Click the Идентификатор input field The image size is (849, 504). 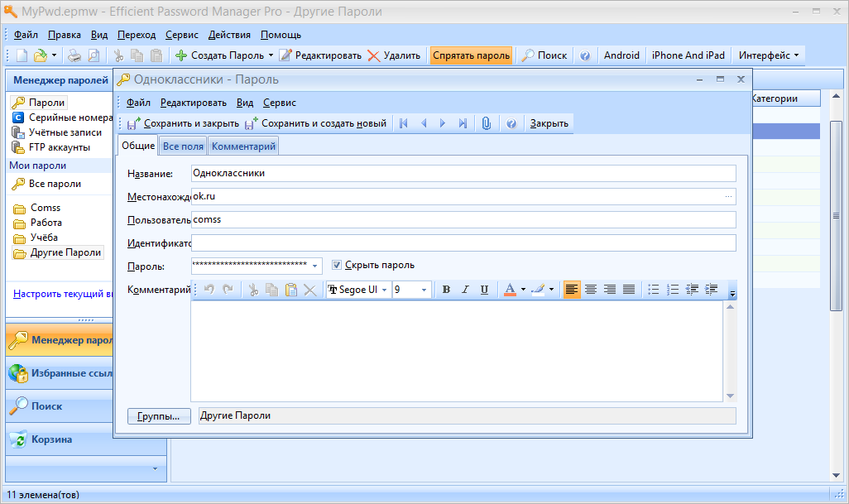(463, 243)
